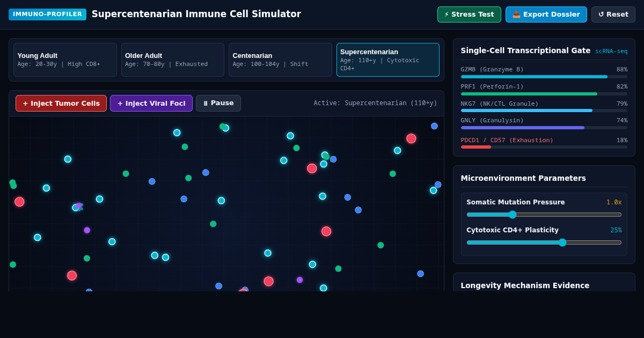The width and height of the screenshot is (644, 338).
Task: Click the scRNA-seq label
Action: [611, 52]
